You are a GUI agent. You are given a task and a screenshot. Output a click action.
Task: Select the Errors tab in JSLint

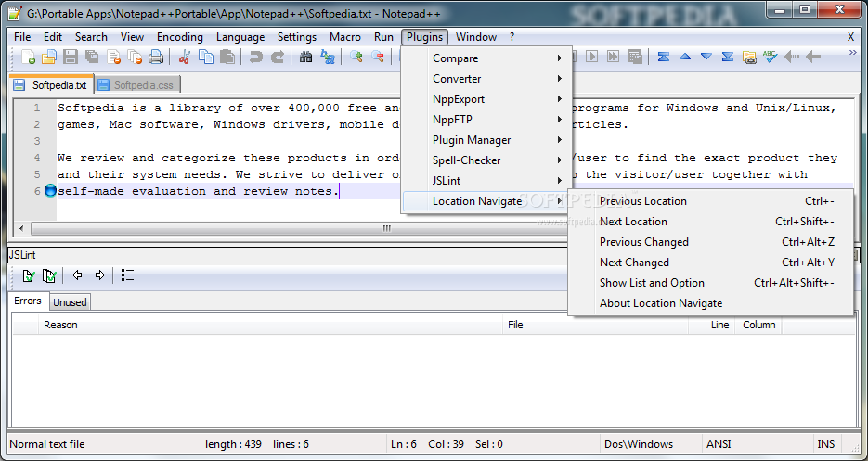click(x=28, y=301)
